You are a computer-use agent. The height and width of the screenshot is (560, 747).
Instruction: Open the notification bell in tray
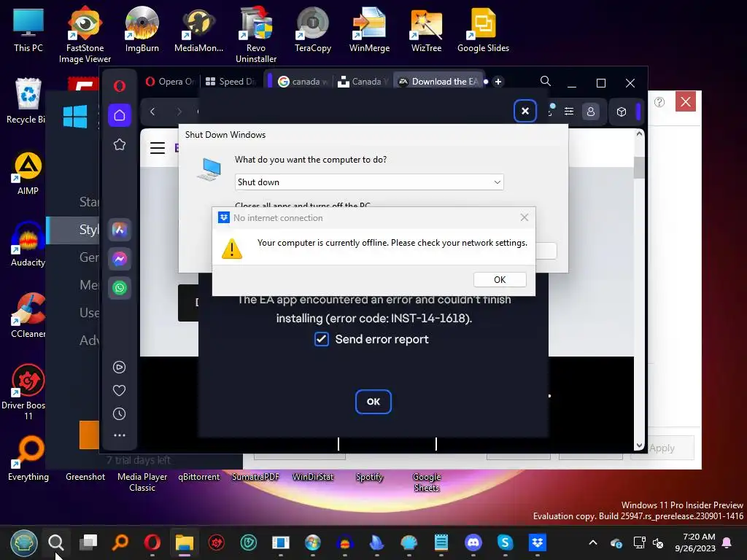pos(727,542)
